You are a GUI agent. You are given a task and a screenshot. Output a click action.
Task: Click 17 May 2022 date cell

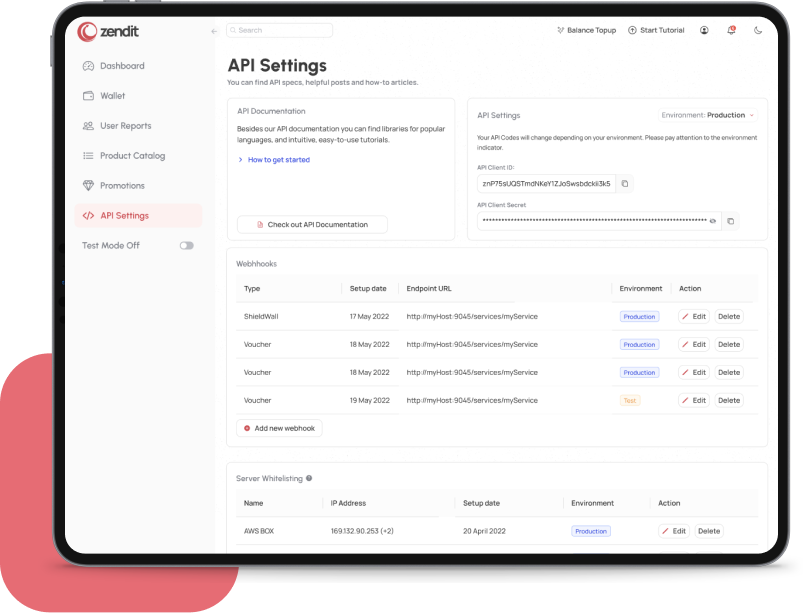(369, 316)
